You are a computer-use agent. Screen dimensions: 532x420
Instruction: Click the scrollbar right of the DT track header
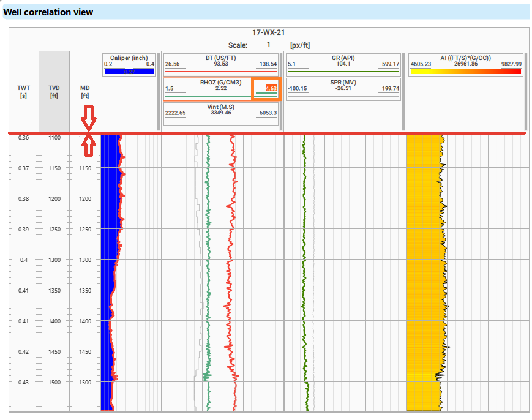tap(280, 91)
